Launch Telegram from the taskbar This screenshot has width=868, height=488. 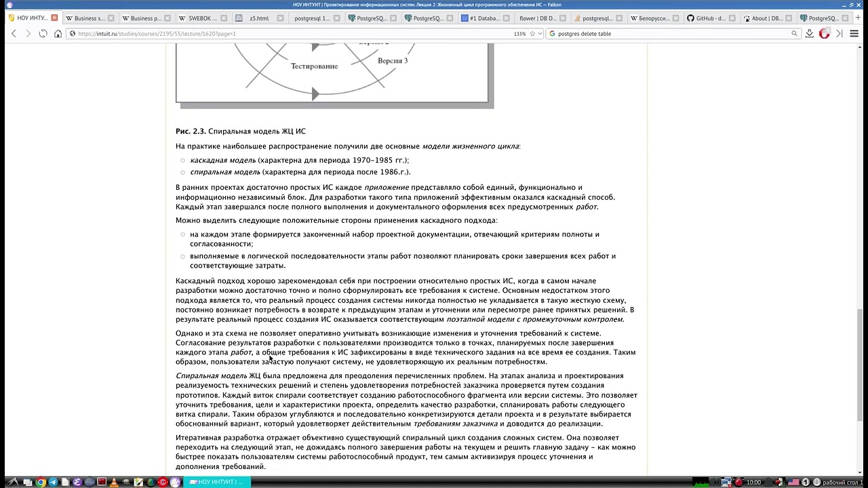pyautogui.click(x=53, y=482)
